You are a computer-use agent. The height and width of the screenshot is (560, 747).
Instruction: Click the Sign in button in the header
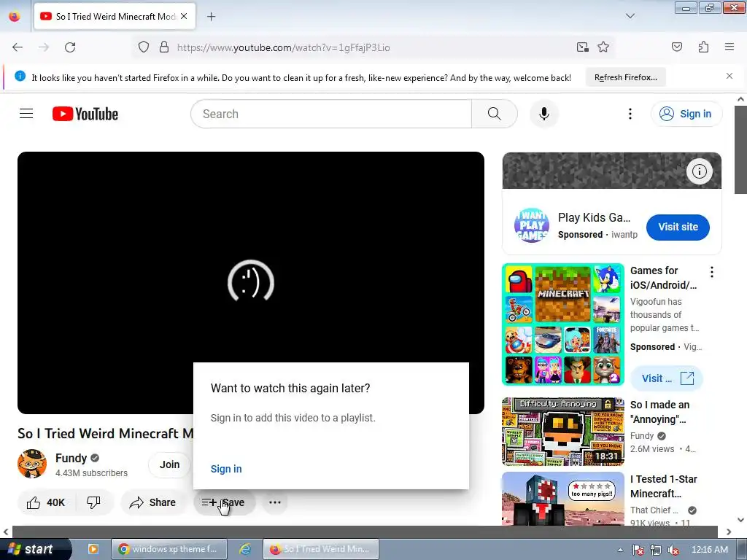[x=686, y=114]
